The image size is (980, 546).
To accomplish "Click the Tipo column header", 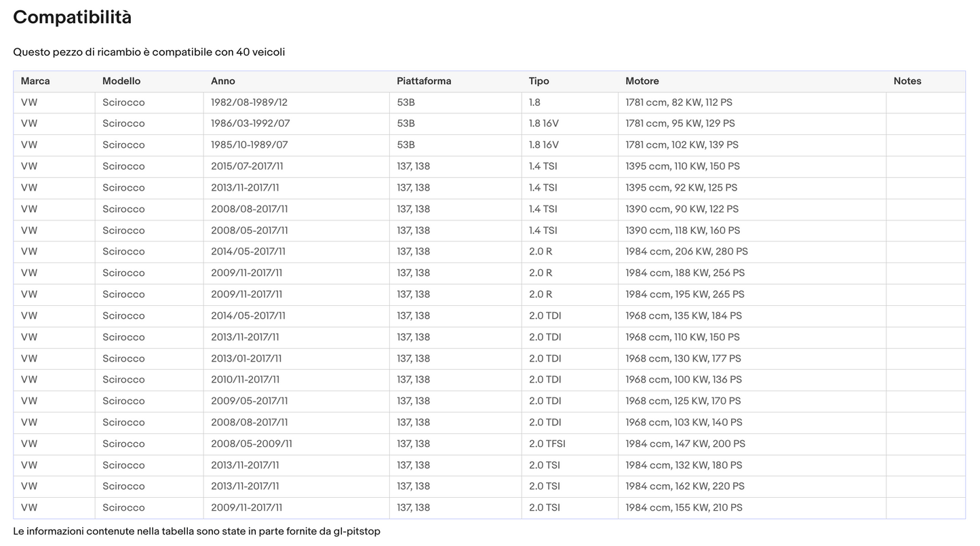I will pos(538,81).
